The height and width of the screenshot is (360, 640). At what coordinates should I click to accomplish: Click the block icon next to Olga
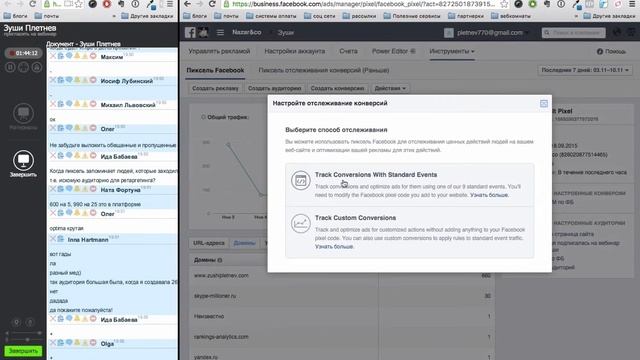(93, 343)
